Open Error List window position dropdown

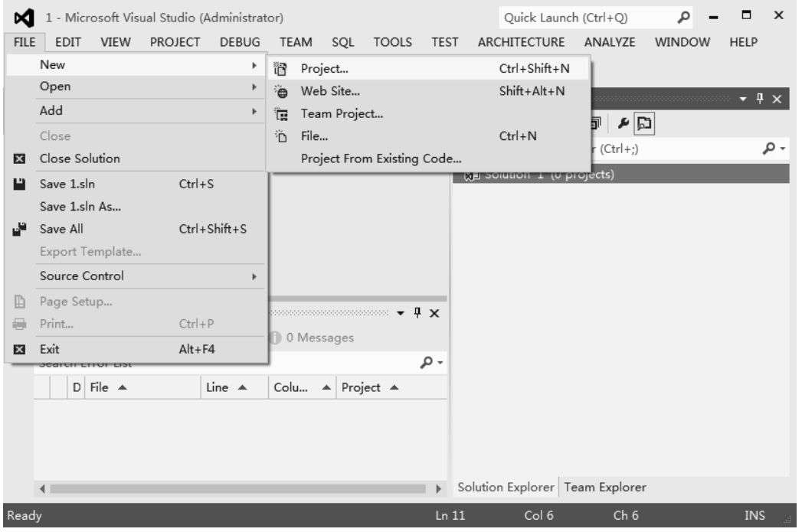tap(401, 313)
